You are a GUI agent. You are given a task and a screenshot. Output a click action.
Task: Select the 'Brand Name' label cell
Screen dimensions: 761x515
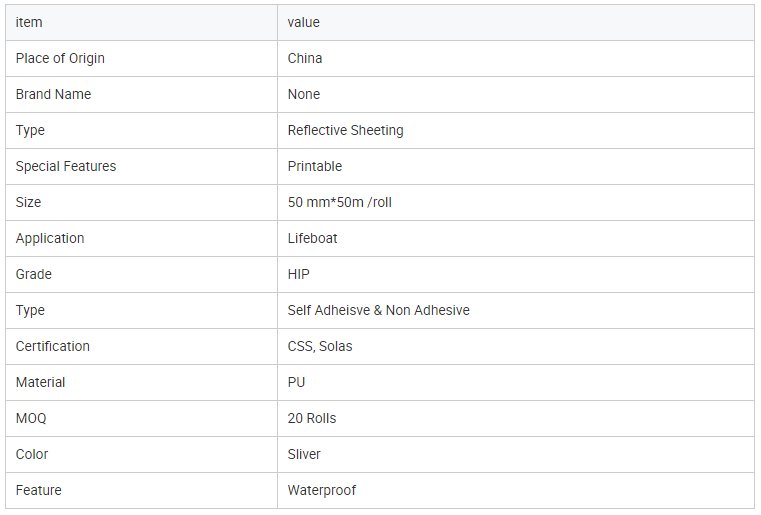(53, 94)
